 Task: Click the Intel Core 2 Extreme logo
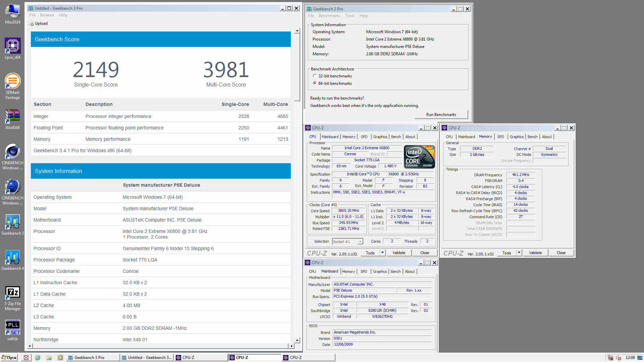419,157
